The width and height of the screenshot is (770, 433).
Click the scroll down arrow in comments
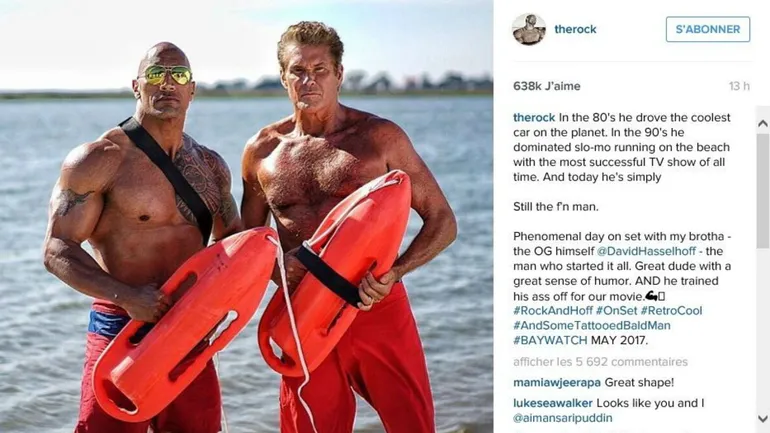[x=763, y=419]
